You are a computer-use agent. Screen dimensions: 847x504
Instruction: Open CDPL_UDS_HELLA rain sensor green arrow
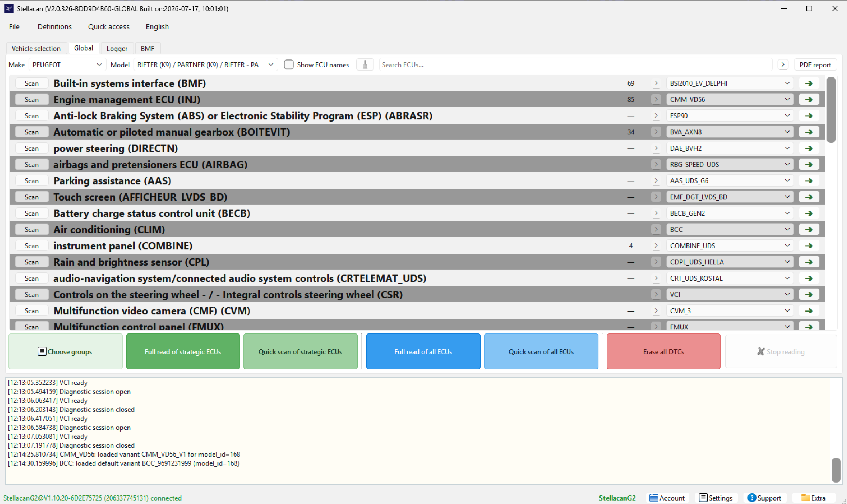tap(809, 262)
